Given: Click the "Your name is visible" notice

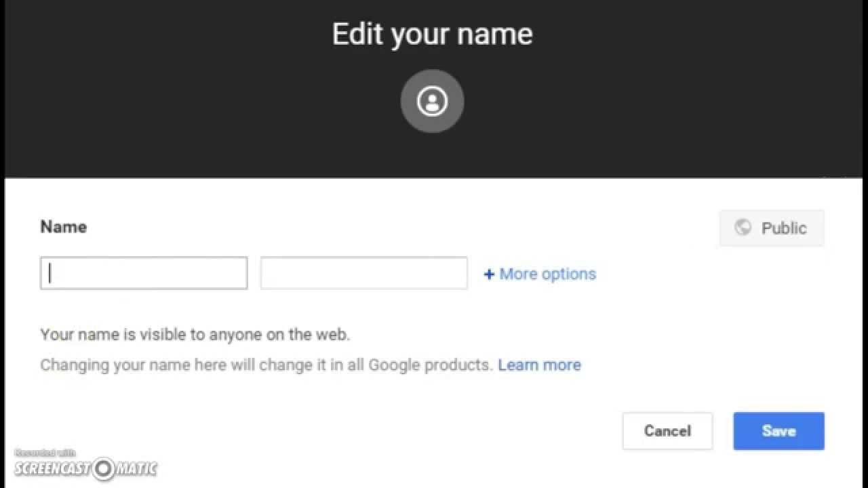Looking at the screenshot, I should [195, 335].
